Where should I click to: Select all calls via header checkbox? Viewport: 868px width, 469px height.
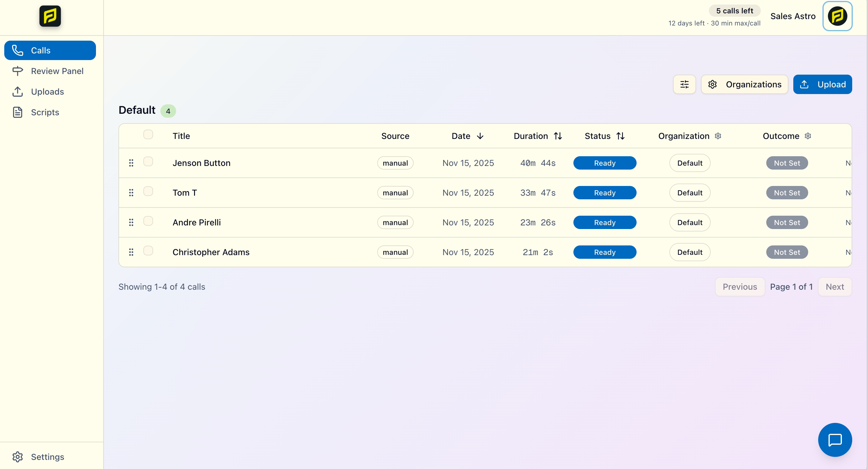point(148,134)
